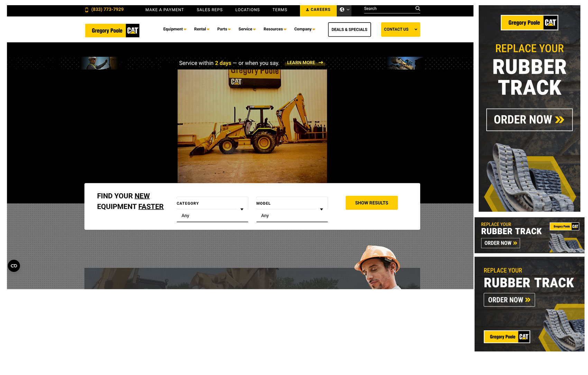Open the Category dropdown
Image resolution: width=588 pixels, height=375 pixels.
[212, 210]
